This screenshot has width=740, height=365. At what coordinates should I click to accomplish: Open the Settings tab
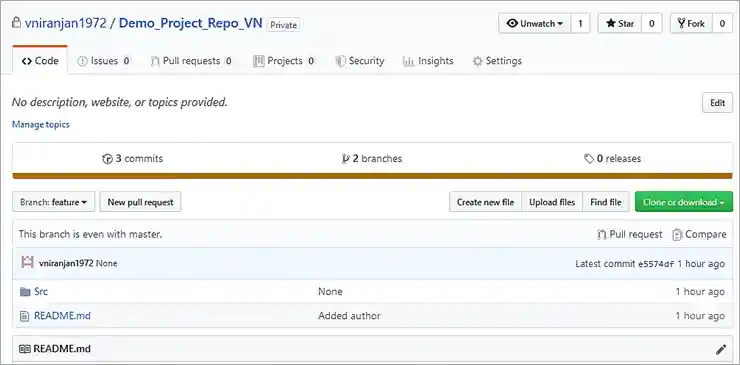coord(497,61)
